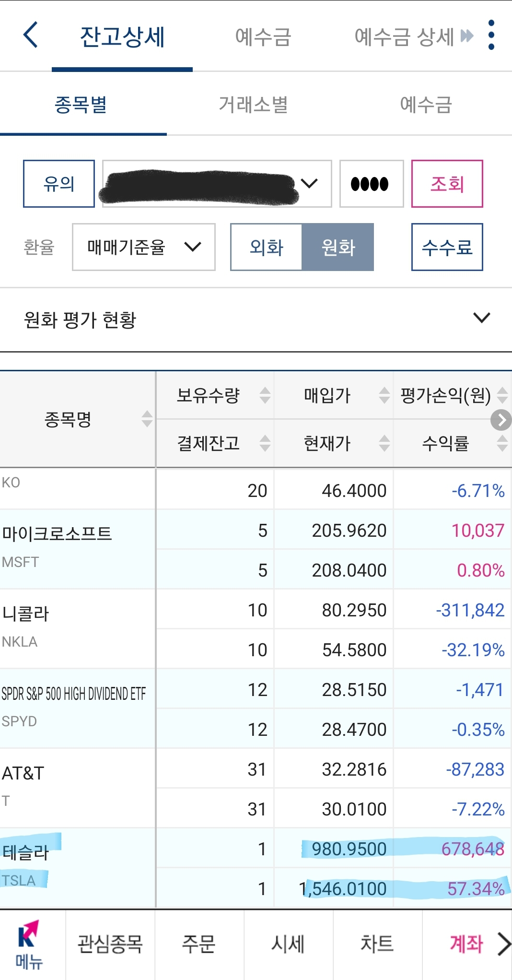This screenshot has height=980, width=512.
Task: Select the 잔고상세 top tab
Action: point(122,37)
